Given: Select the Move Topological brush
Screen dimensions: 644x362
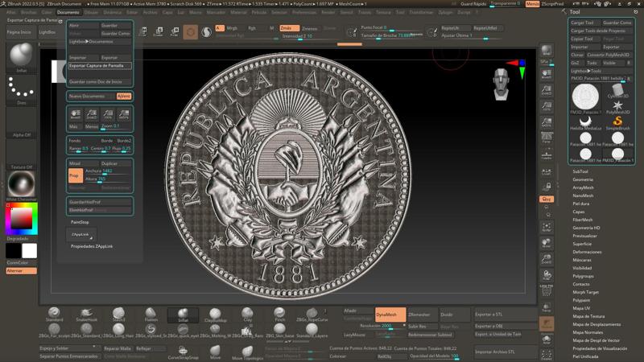Looking at the screenshot, I should click(x=247, y=352).
